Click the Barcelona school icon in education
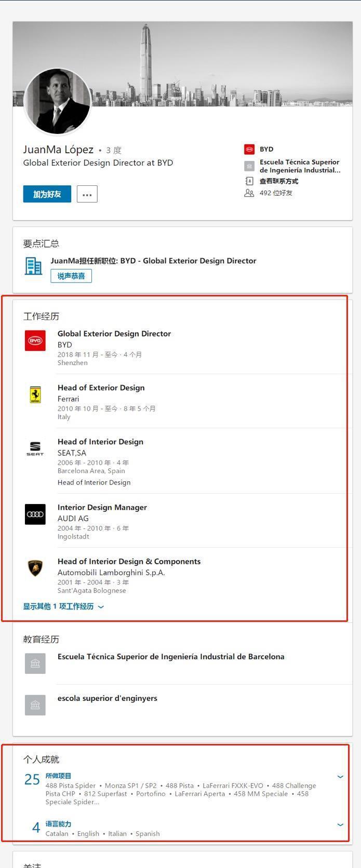This screenshot has width=361, height=868. click(35, 663)
